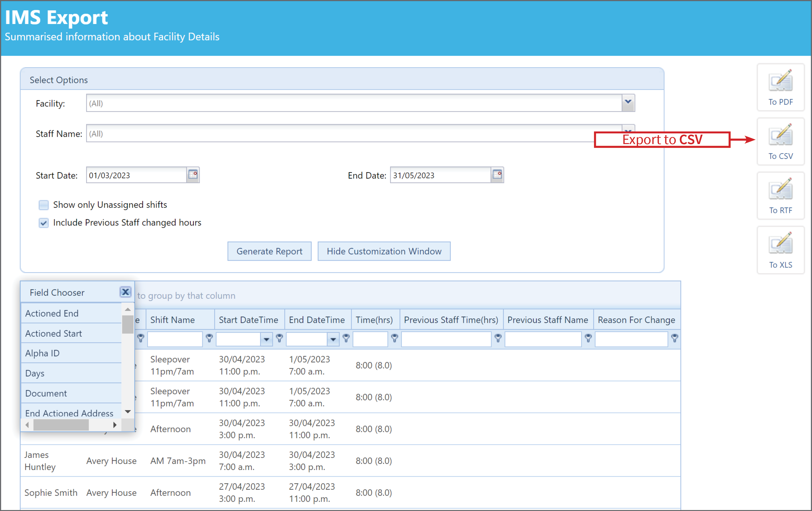Select Actioned End in Field Chooser
The height and width of the screenshot is (511, 812).
click(72, 313)
